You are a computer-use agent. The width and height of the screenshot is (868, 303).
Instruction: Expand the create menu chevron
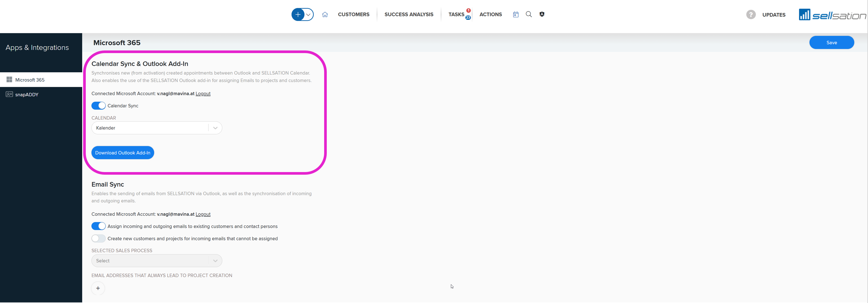(308, 15)
